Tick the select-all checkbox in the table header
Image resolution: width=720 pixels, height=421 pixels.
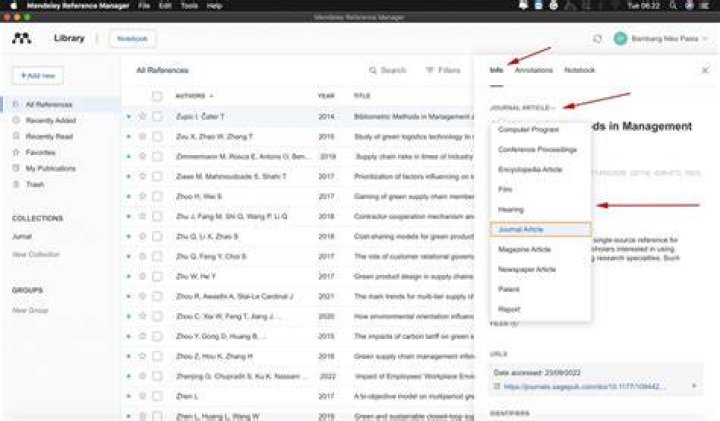157,96
